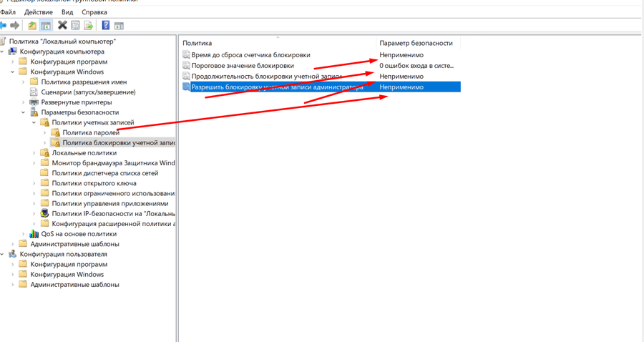Collapse the Политики учетных записей node
The height and width of the screenshot is (342, 644).
34,122
